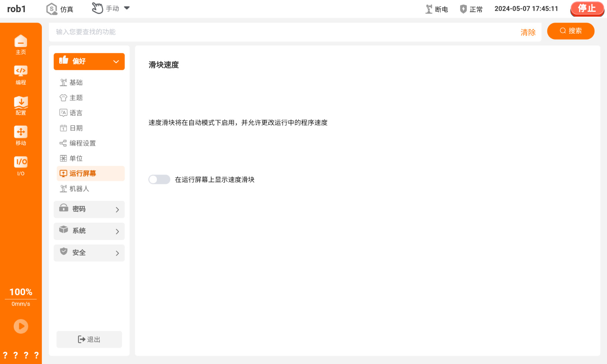This screenshot has width=607, height=364.
Task: Select the 单位 menu item
Action: 91,158
